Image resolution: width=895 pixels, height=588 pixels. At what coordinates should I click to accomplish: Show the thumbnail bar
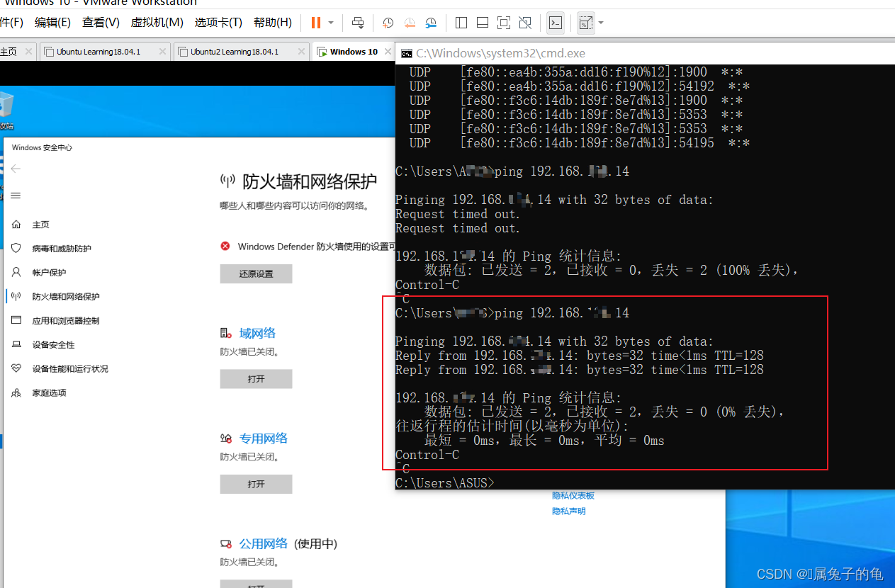click(x=481, y=23)
